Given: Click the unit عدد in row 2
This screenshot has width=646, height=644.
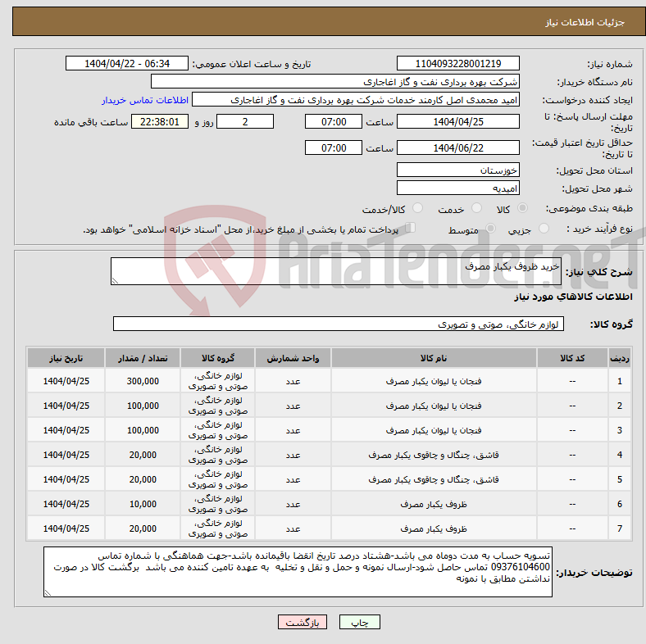Looking at the screenshot, I should 293,406.
